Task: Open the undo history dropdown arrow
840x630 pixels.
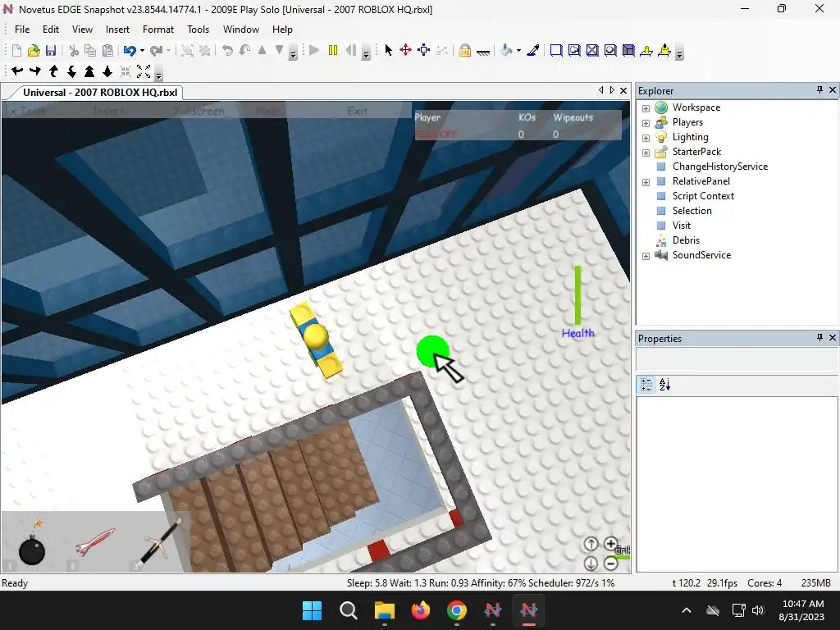Action: [142, 50]
